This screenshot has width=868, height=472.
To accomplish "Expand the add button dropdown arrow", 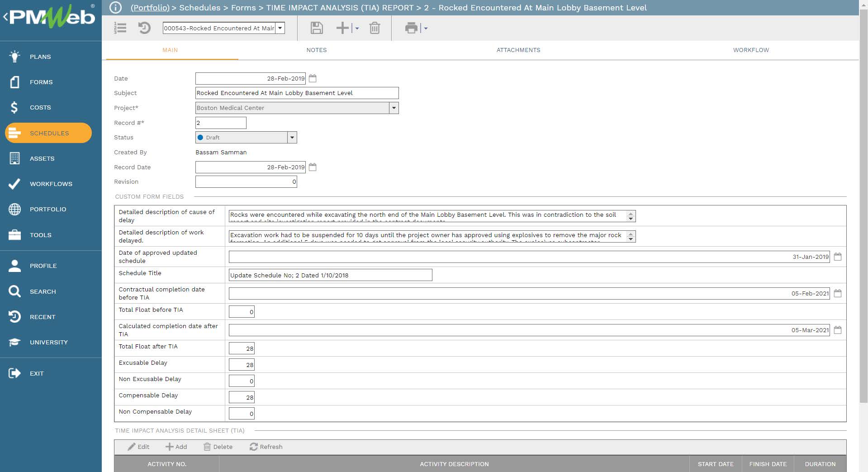I will 357,28.
